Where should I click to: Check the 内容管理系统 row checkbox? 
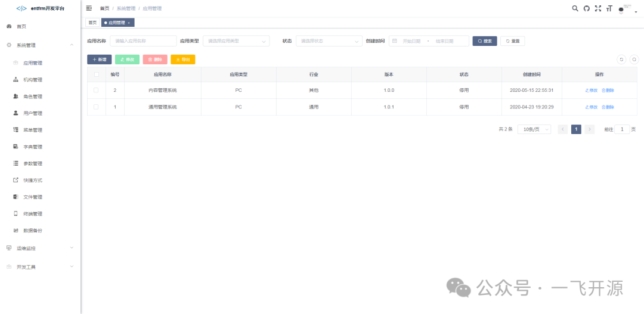[96, 90]
